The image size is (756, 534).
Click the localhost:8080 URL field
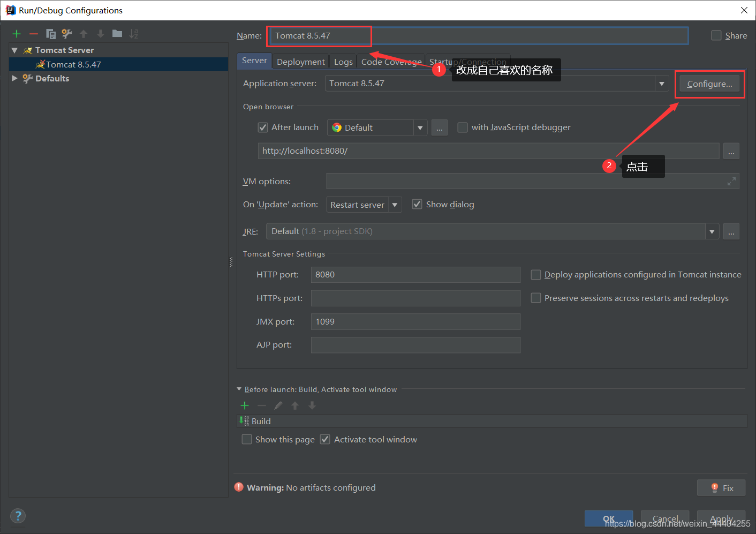(488, 151)
